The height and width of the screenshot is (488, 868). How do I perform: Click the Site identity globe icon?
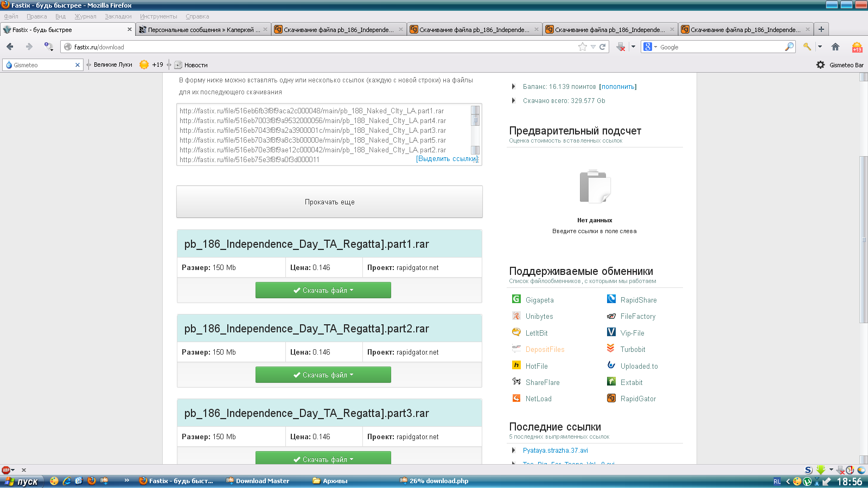coord(68,47)
